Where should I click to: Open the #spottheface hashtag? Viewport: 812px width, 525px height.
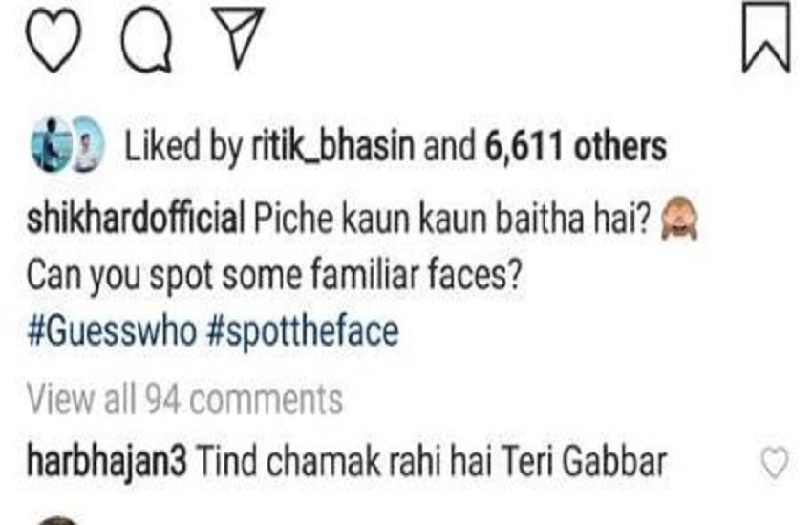pyautogui.click(x=301, y=331)
